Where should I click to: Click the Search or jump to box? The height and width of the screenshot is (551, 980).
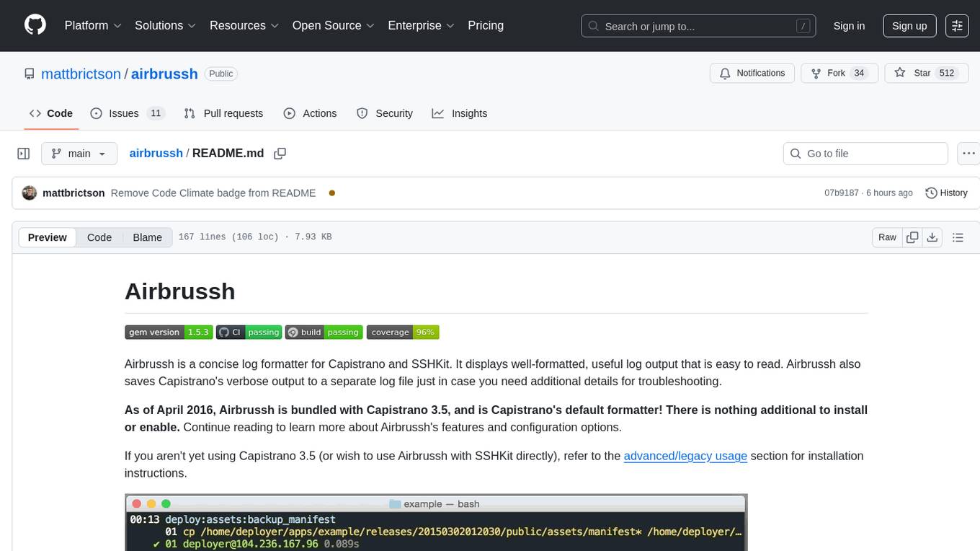(698, 26)
